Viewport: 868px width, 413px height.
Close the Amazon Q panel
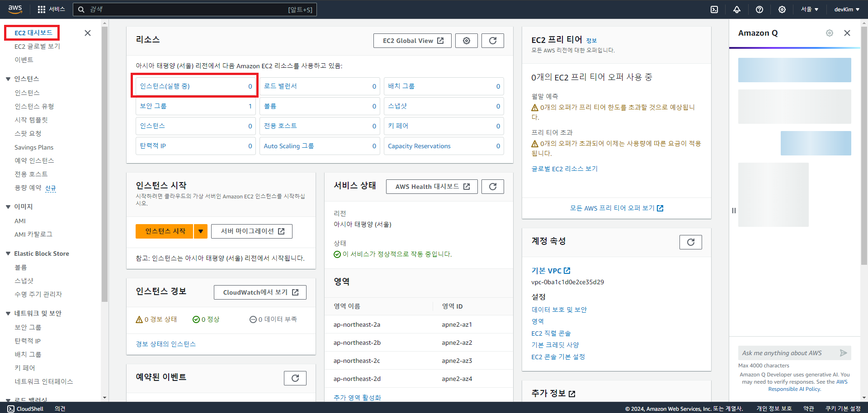[x=847, y=33]
